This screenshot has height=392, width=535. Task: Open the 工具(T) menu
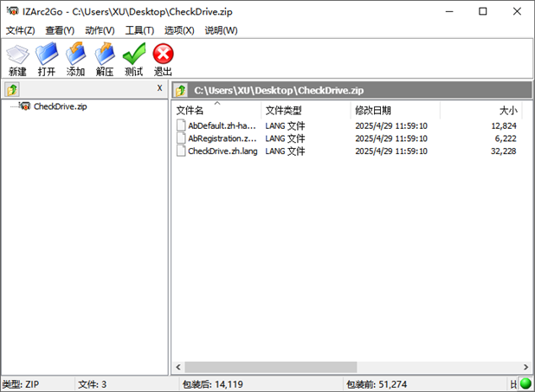point(139,30)
